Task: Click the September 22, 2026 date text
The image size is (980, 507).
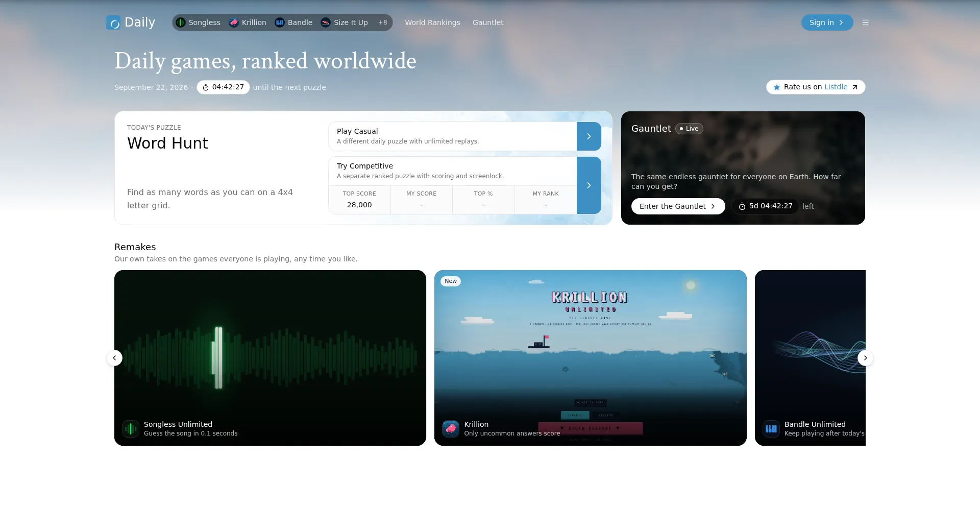Action: tap(151, 87)
